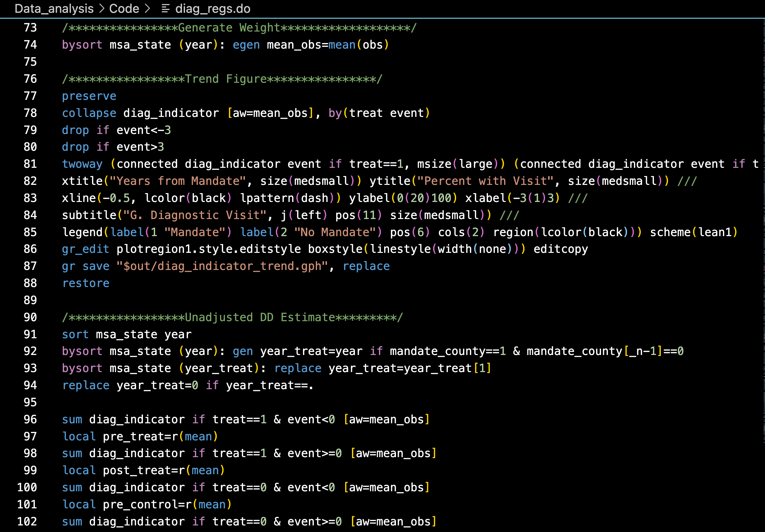Image resolution: width=765 pixels, height=532 pixels.
Task: Click 'pre_control=r(mean)' on line 101
Action: pos(167,504)
